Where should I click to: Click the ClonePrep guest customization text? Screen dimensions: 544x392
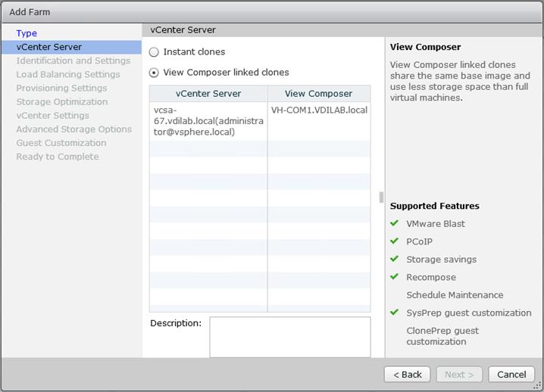442,336
